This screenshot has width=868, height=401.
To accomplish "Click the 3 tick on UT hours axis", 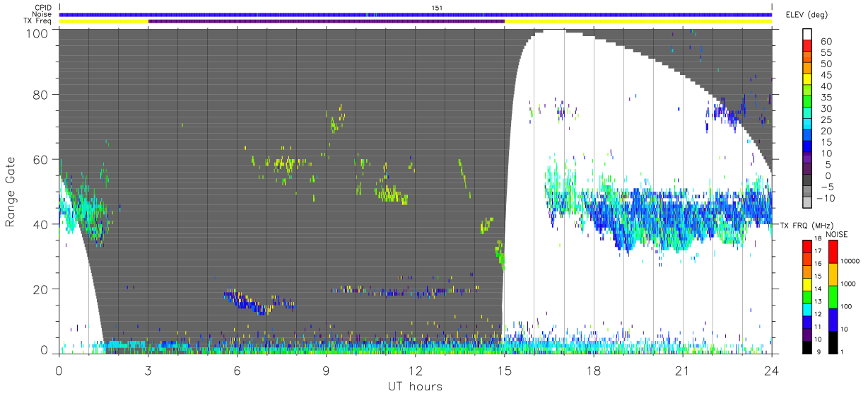I will pyautogui.click(x=148, y=371).
